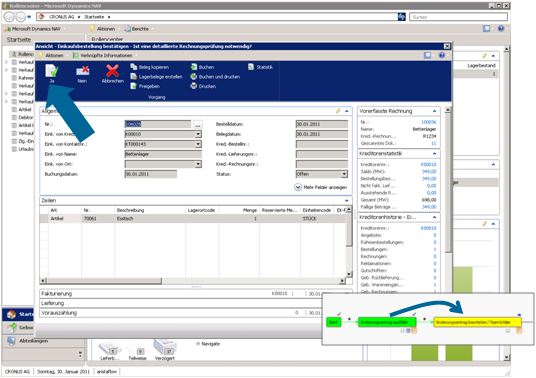
Task: Click CRONUS AG in the breadcrumb
Action: point(61,17)
